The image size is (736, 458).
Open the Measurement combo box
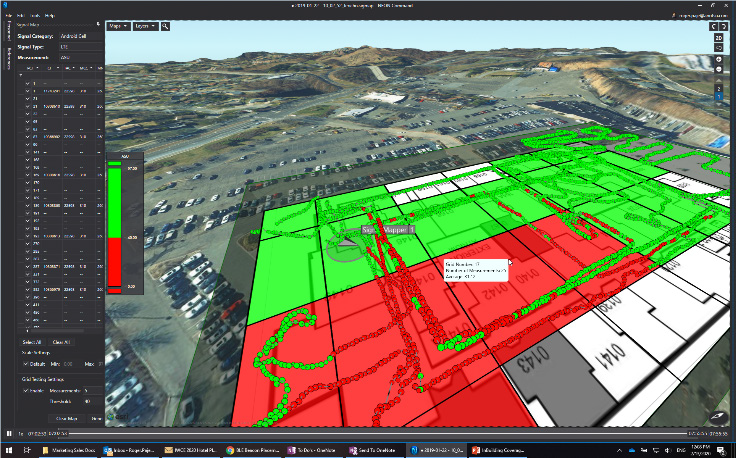(x=81, y=57)
